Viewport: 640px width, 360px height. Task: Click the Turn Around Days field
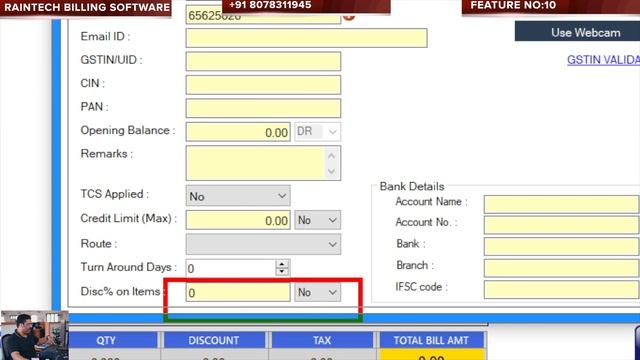tap(231, 268)
